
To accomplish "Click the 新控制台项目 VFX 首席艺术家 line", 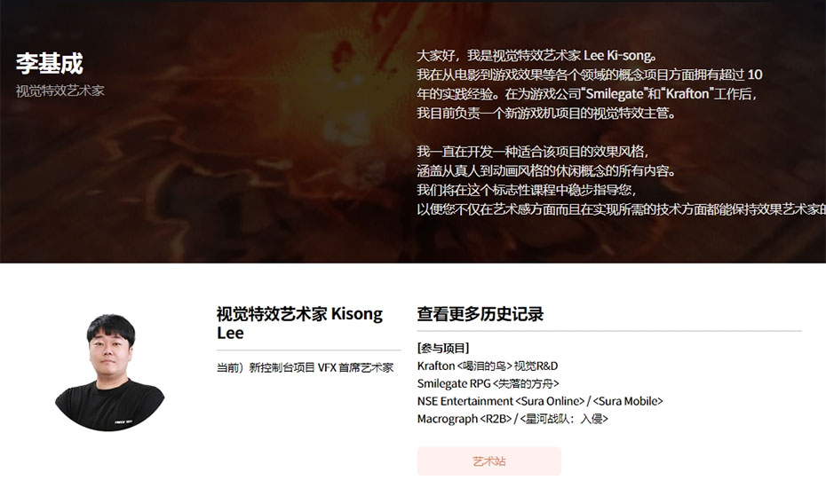I will pos(305,367).
